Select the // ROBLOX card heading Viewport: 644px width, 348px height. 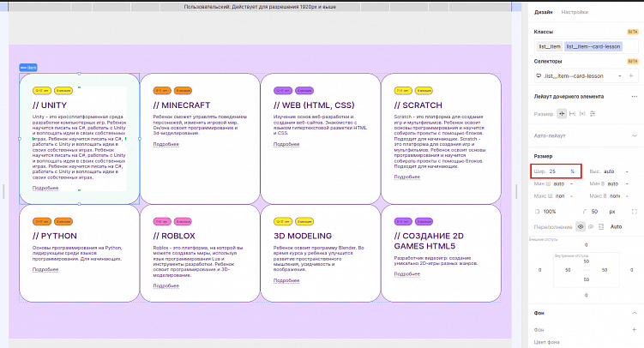174,236
